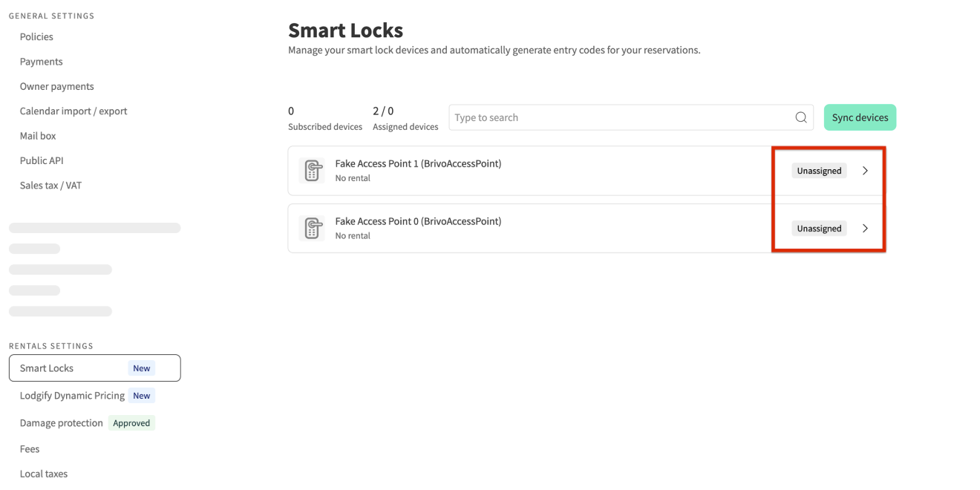Click the search magnifier icon
The image size is (980, 490).
tap(801, 117)
